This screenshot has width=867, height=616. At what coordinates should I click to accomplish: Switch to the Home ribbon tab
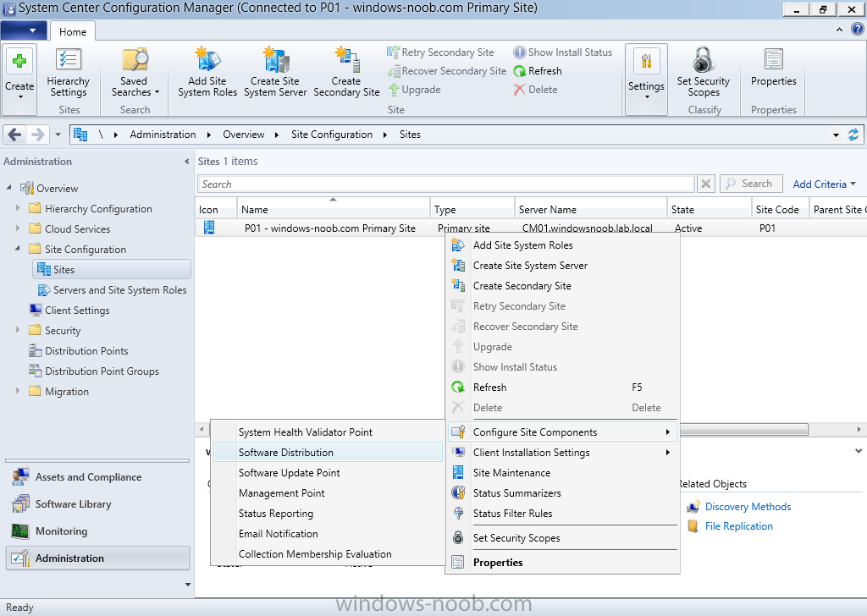point(73,31)
